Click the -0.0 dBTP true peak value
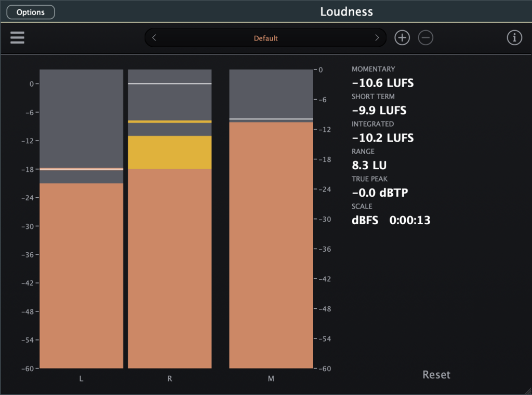The image size is (532, 395). [x=380, y=193]
